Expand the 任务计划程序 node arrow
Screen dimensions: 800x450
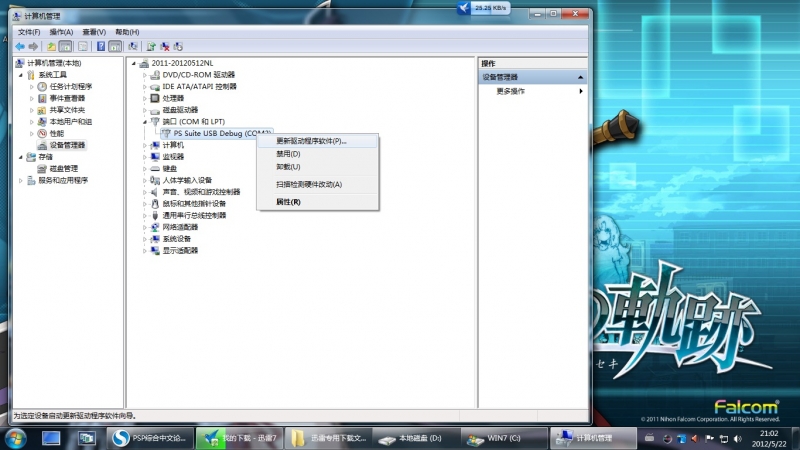32,87
